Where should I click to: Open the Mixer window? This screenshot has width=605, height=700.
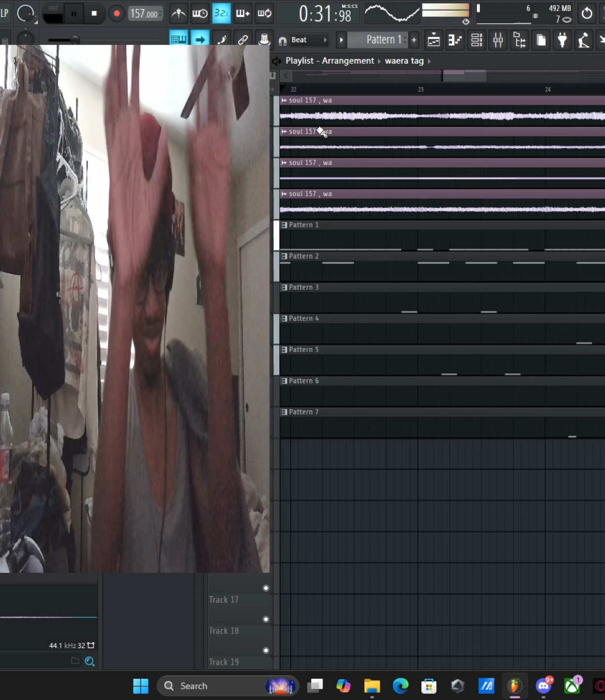(x=498, y=40)
